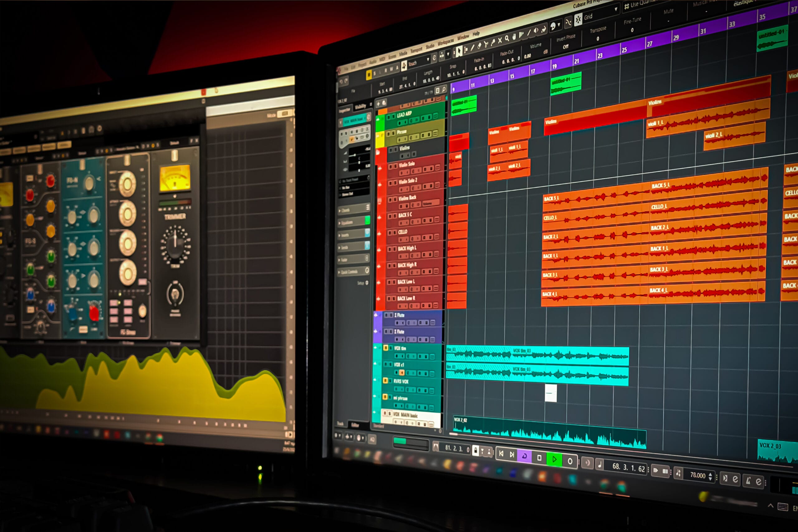Viewport: 798px width, 532px height.
Task: Toggle the purple Cycle loop button
Action: point(524,456)
